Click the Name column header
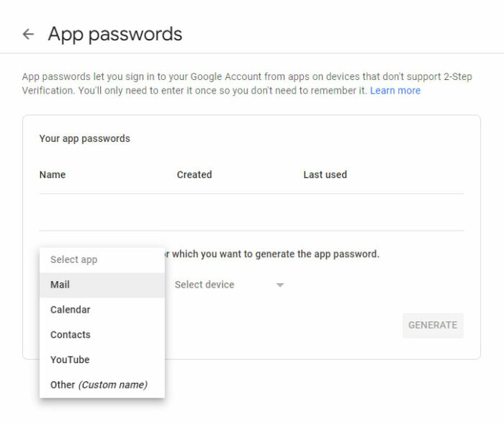Image resolution: width=504 pixels, height=423 pixels. [x=53, y=174]
